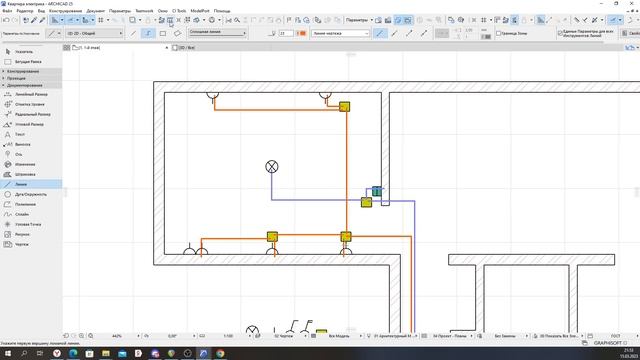
Task: Select the Spline (Сплайн) tool
Action: click(x=31, y=214)
